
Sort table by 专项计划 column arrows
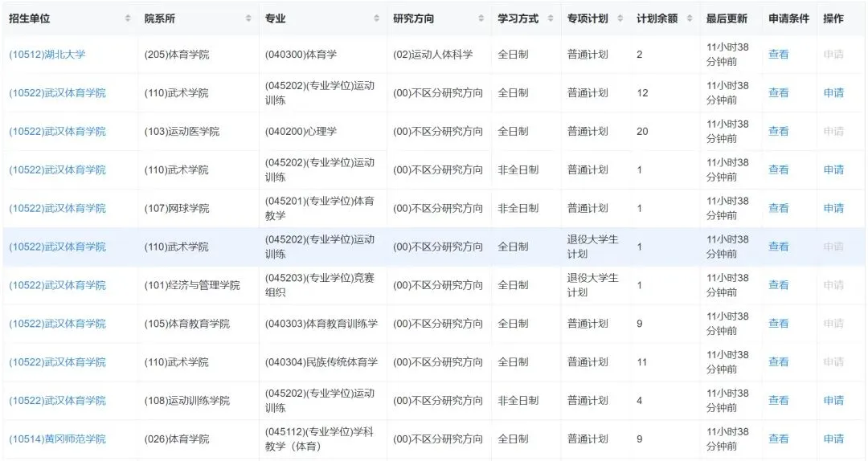tap(620, 18)
